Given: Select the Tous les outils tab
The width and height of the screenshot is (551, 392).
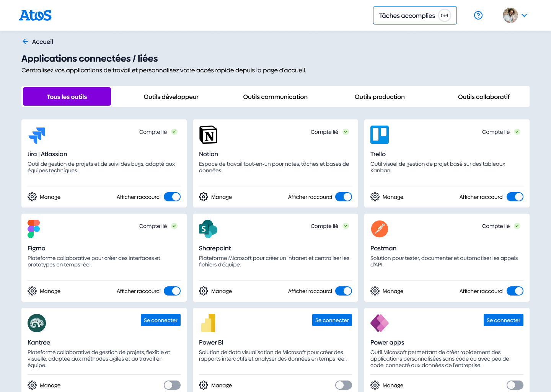Looking at the screenshot, I should 67,96.
